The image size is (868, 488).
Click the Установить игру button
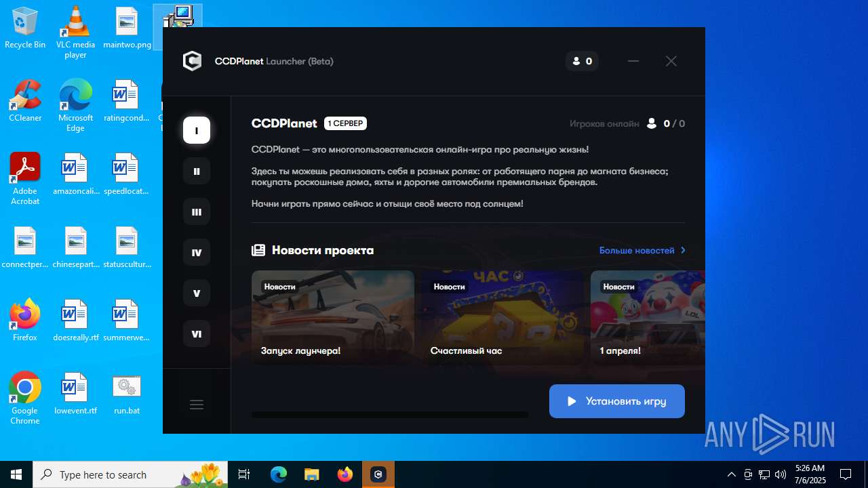point(617,401)
